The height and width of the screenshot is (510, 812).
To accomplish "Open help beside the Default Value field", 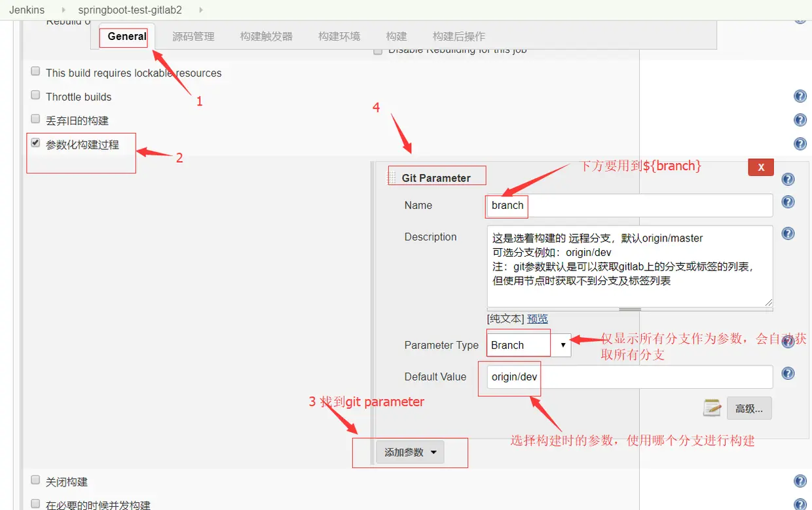I will coord(787,373).
